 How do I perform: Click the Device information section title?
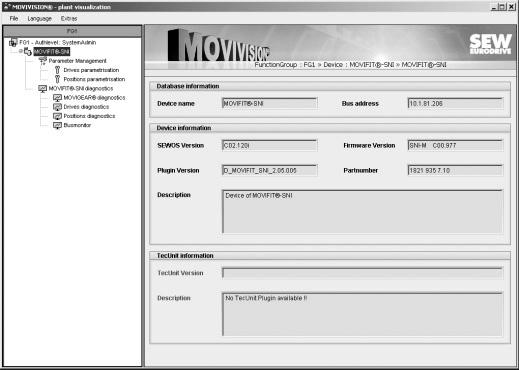(x=184, y=128)
